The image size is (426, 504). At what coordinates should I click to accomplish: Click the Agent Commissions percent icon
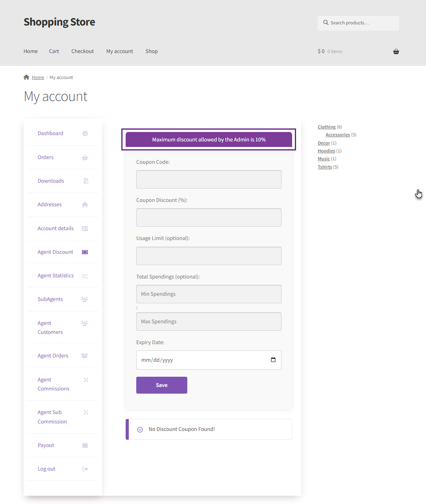click(x=86, y=380)
